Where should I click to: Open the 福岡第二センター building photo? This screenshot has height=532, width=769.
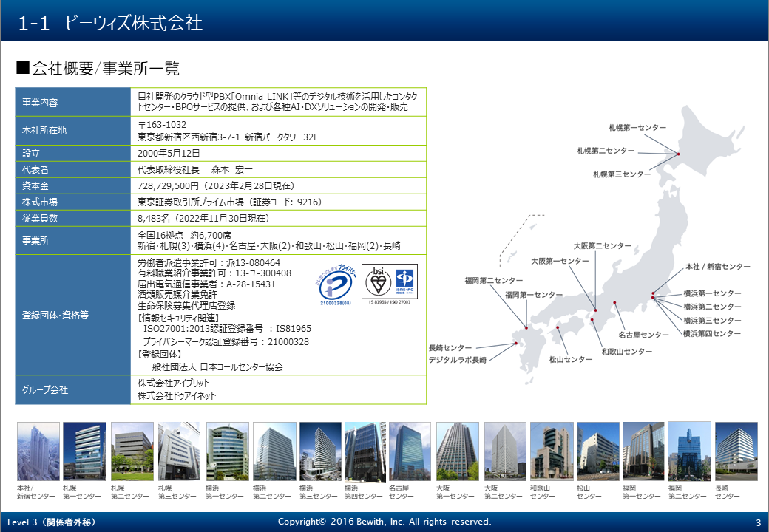click(x=690, y=451)
